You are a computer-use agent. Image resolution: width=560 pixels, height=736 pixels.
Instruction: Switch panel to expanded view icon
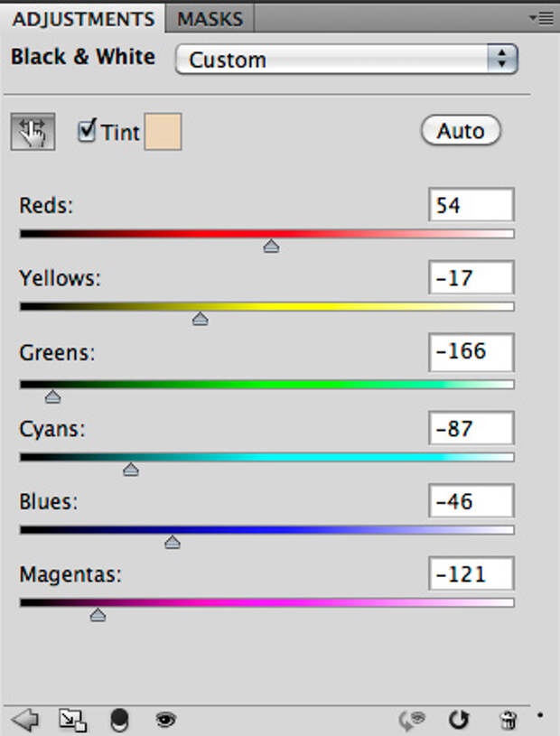(72, 719)
